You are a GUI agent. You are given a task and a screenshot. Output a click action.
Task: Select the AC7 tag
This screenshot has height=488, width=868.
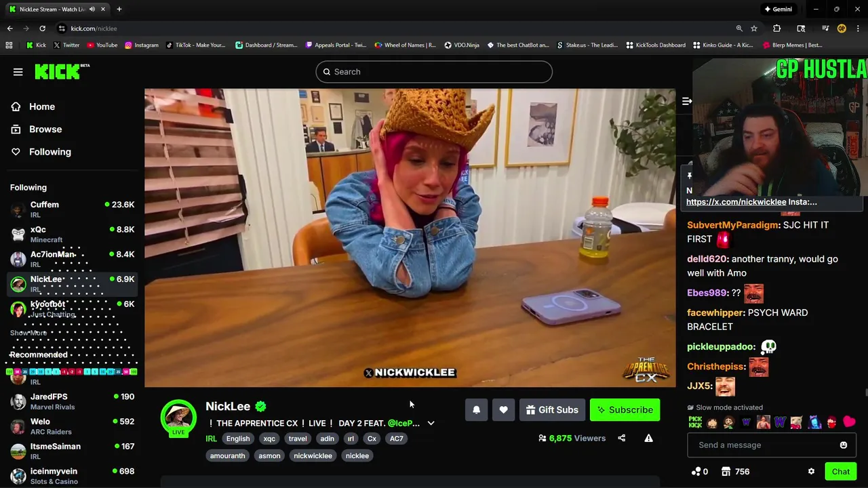click(x=397, y=439)
